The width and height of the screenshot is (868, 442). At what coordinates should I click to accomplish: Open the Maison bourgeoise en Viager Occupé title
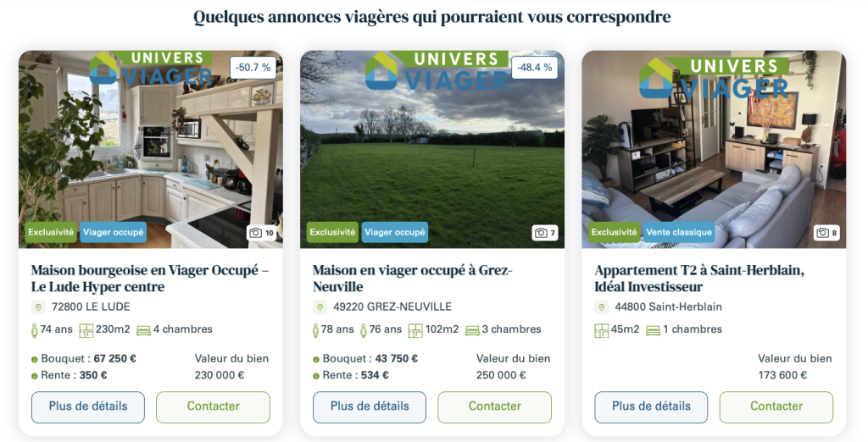coord(149,279)
